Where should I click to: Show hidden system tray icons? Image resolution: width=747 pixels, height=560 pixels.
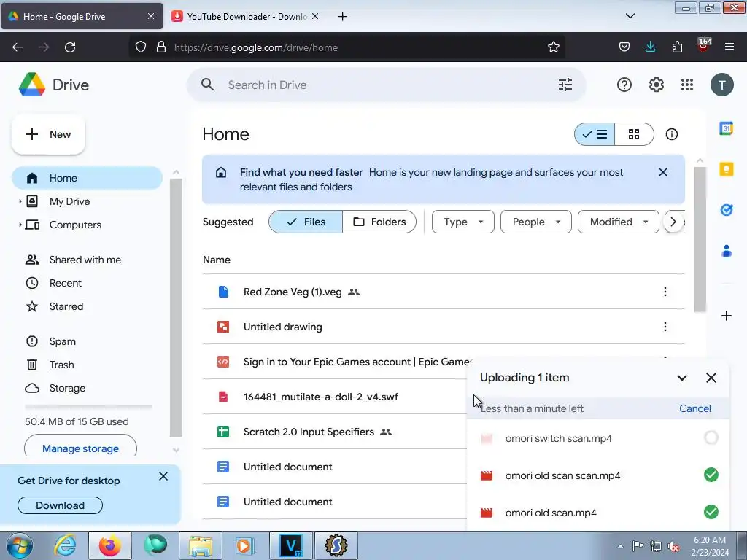(x=620, y=546)
